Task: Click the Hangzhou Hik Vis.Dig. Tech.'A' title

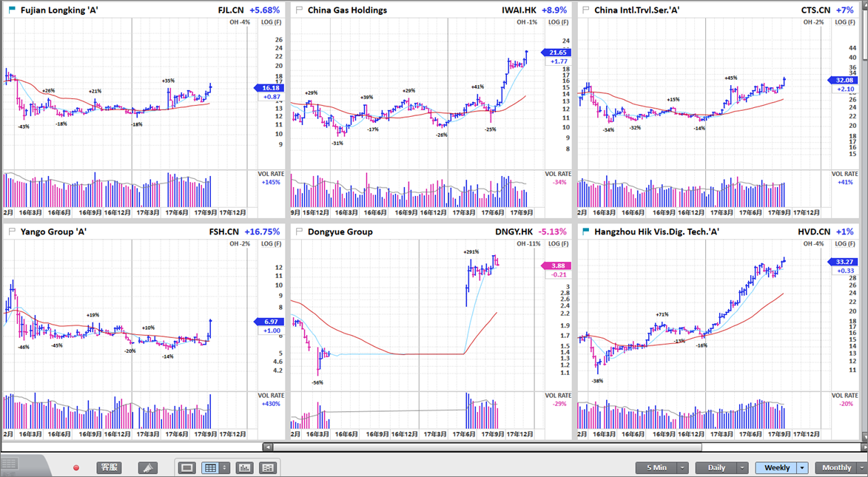Action: 656,231
